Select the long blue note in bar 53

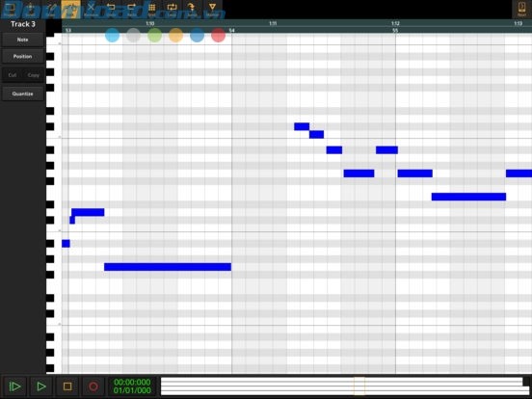(x=168, y=267)
